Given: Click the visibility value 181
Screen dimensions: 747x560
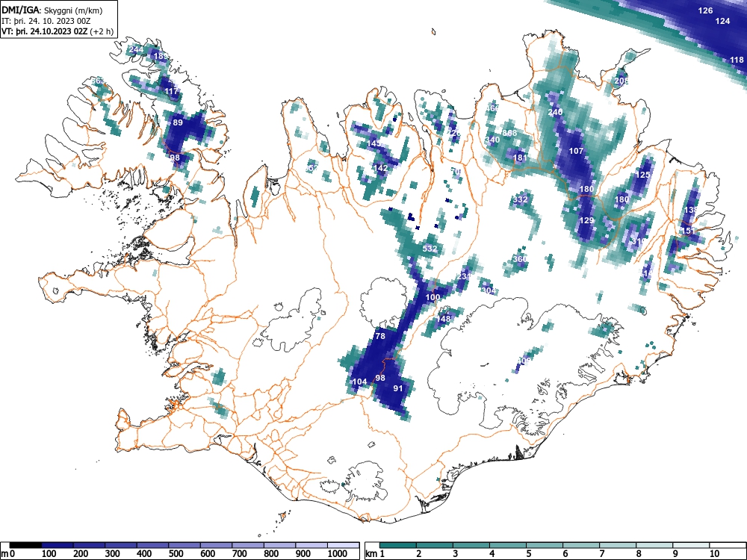Looking at the screenshot, I should coord(520,158).
